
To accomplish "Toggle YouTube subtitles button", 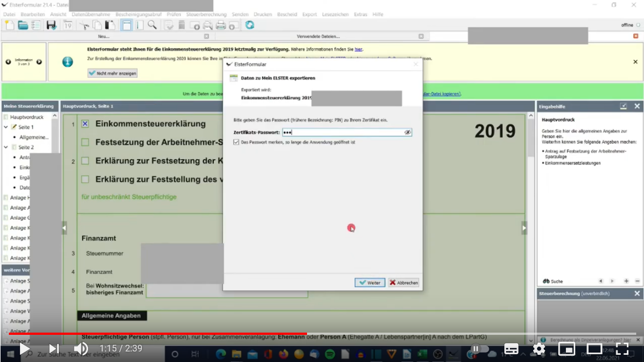I will (512, 349).
